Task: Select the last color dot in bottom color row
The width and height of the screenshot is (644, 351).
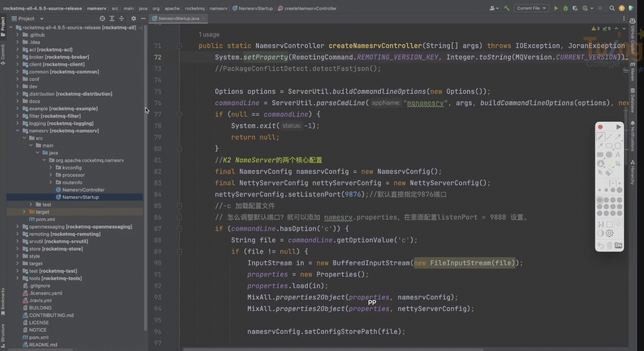Action: [x=619, y=213]
